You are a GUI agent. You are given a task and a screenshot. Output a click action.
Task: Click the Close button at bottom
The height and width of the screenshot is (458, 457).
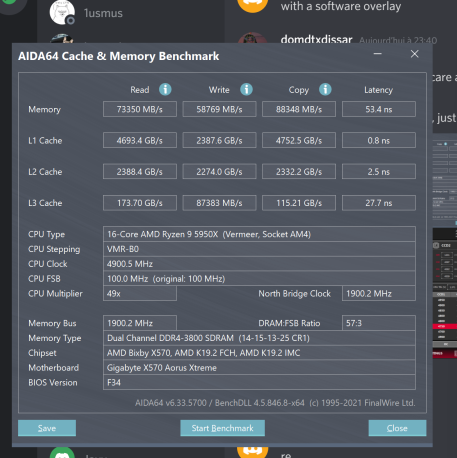[x=397, y=428]
